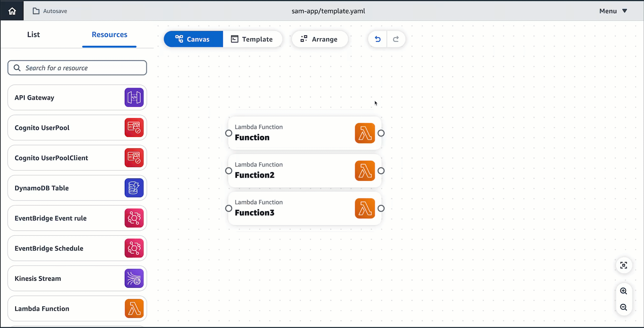
Task: Switch to the List tab
Action: (x=33, y=34)
